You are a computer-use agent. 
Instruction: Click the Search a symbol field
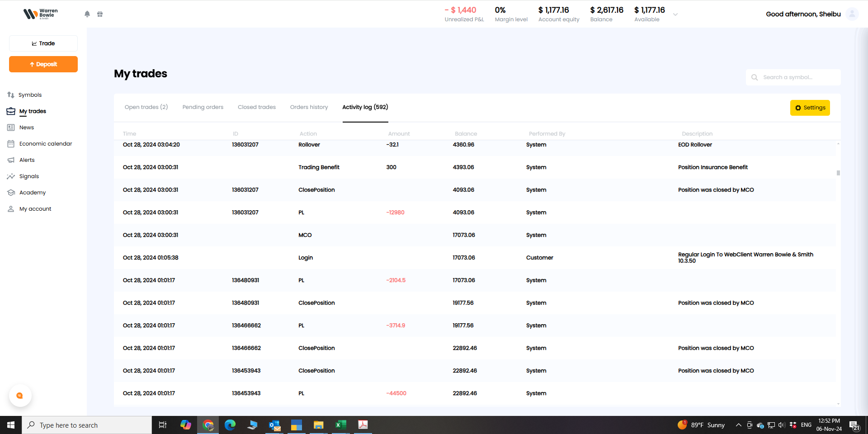pos(798,77)
